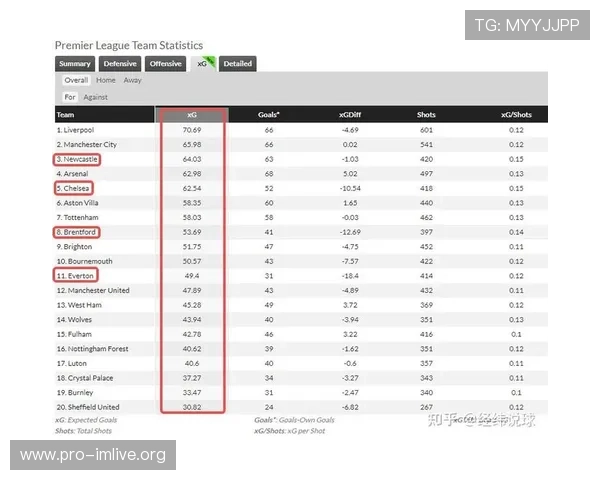Open the Everton team link
This screenshot has width=600, height=480.
point(75,276)
